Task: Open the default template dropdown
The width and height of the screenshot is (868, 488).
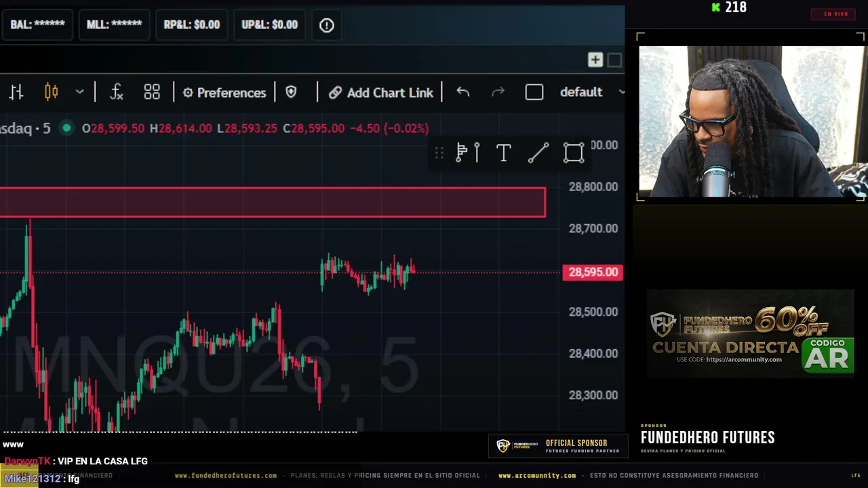Action: tap(591, 92)
